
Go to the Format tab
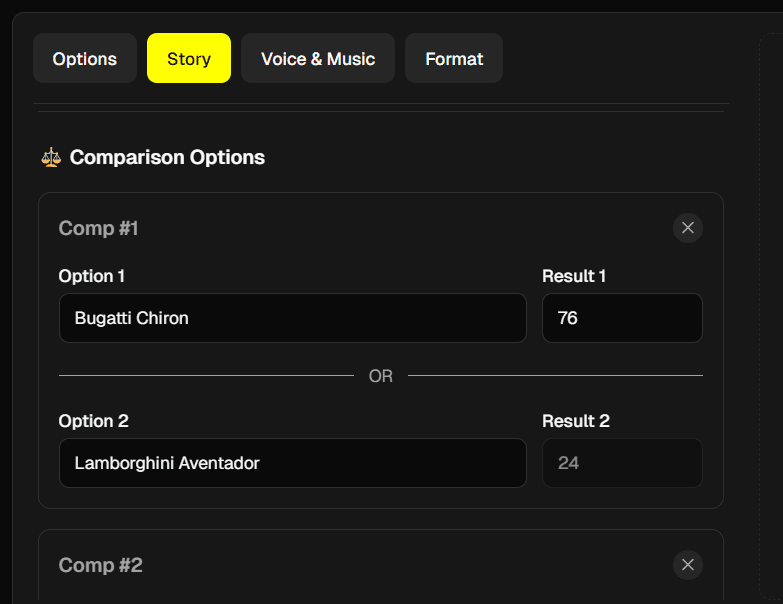click(x=454, y=59)
